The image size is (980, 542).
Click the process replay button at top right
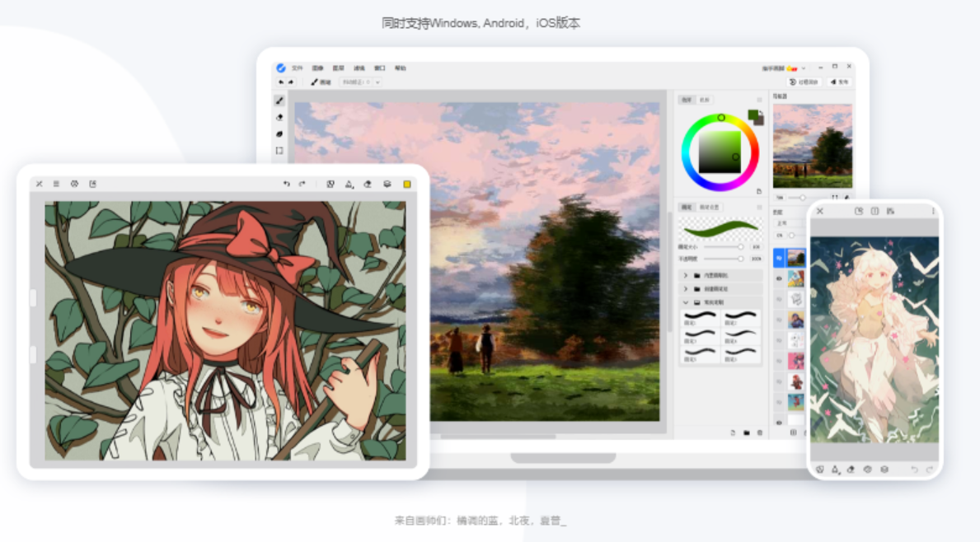coord(804,82)
